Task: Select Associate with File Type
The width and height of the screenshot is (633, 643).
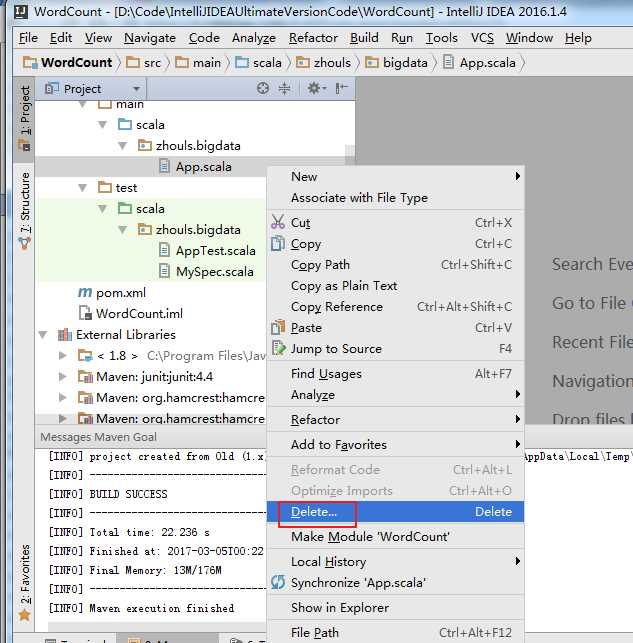Action: [x=396, y=198]
